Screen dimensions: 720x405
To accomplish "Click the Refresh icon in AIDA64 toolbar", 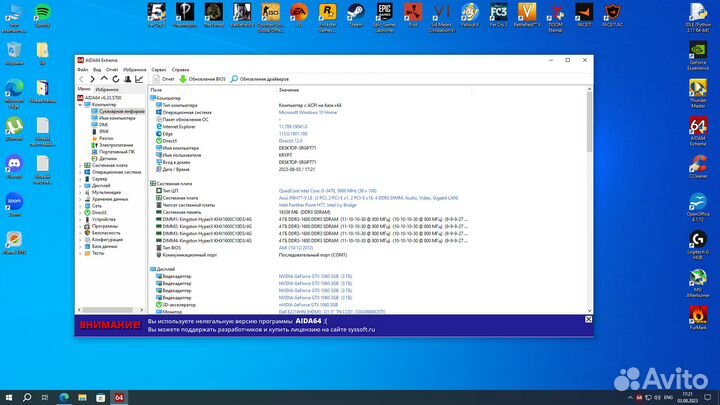I will click(117, 78).
